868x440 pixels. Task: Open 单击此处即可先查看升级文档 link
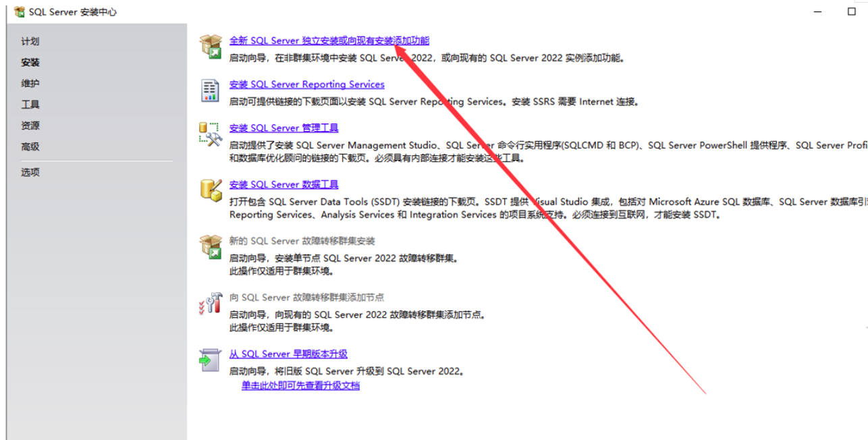[x=301, y=385]
